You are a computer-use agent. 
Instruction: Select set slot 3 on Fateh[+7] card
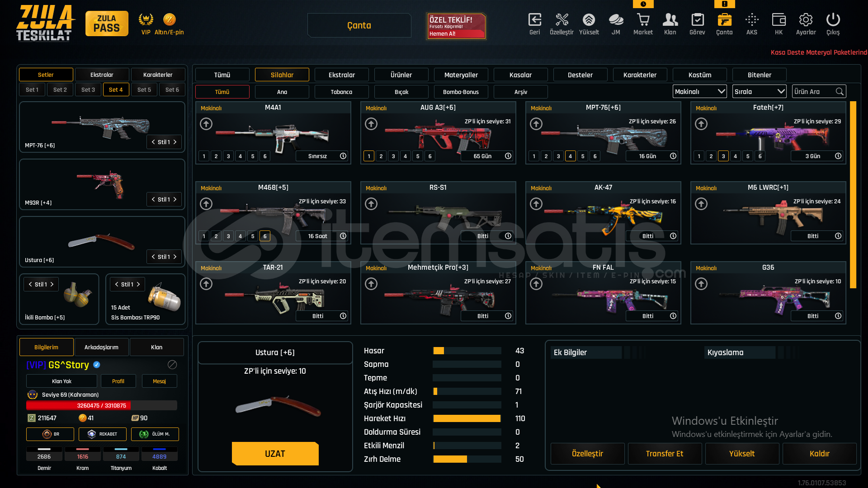723,156
